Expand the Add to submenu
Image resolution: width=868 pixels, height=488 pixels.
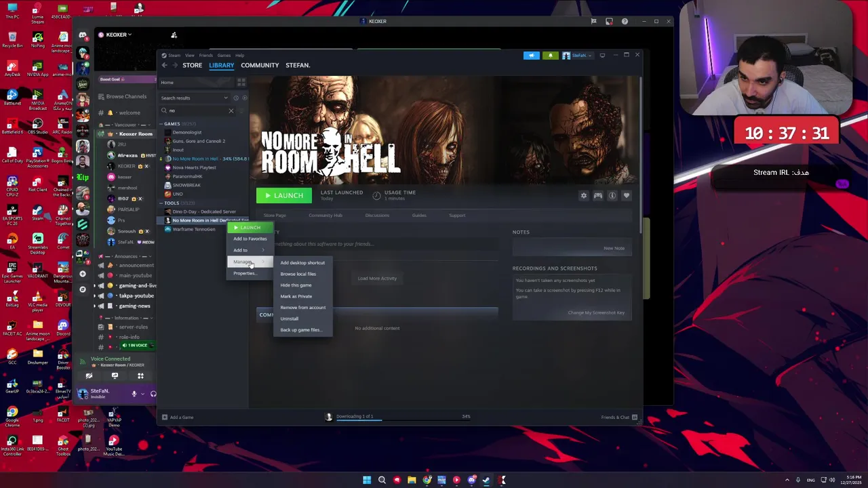[250, 250]
